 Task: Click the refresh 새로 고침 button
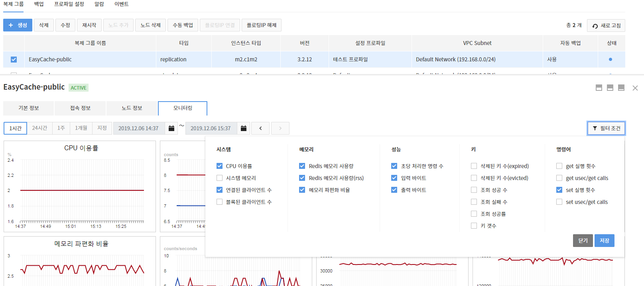(606, 25)
